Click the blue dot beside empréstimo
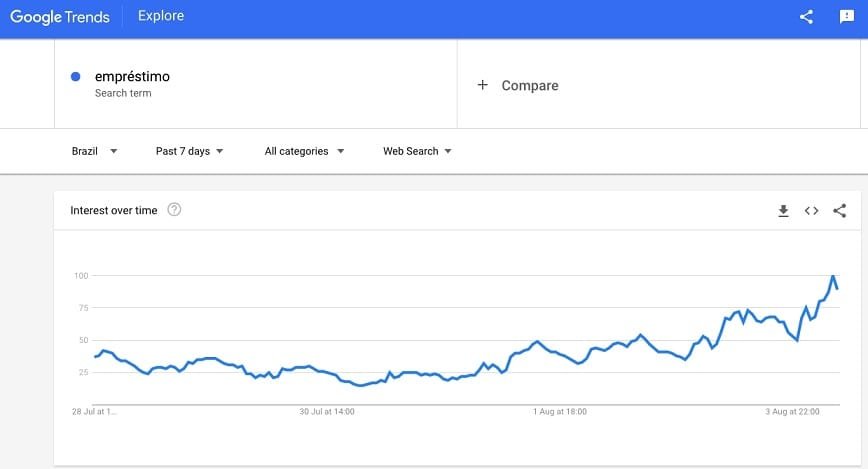 tap(76, 77)
